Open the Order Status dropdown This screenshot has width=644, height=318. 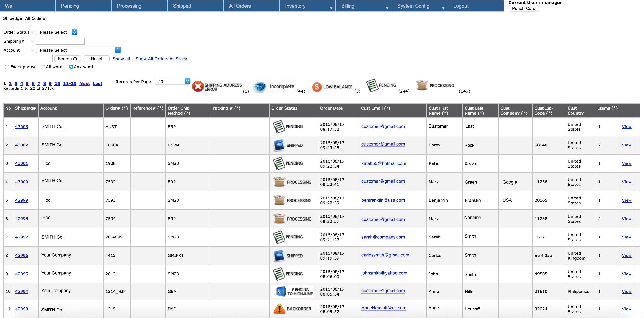[57, 32]
